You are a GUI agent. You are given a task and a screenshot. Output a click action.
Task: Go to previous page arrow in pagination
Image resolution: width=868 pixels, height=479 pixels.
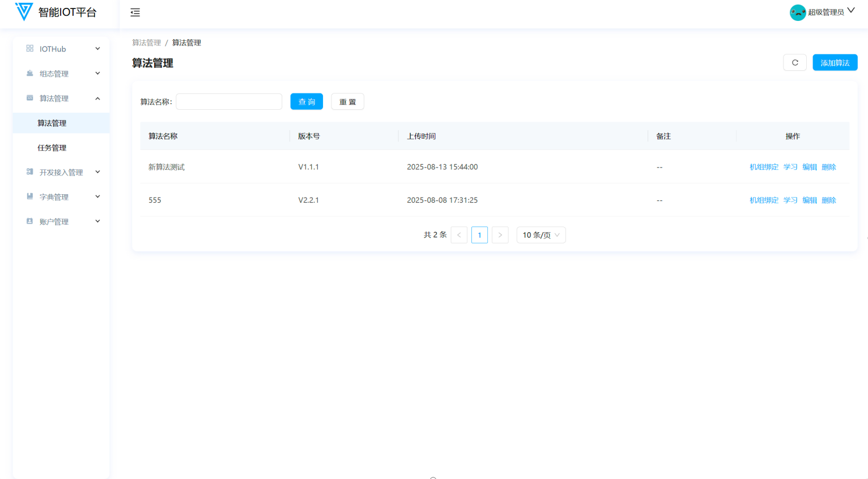(x=459, y=235)
